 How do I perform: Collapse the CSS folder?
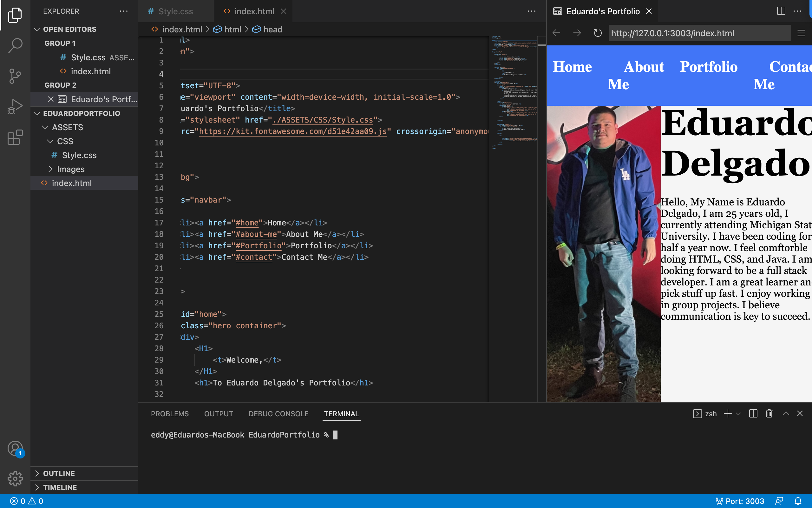tap(65, 141)
